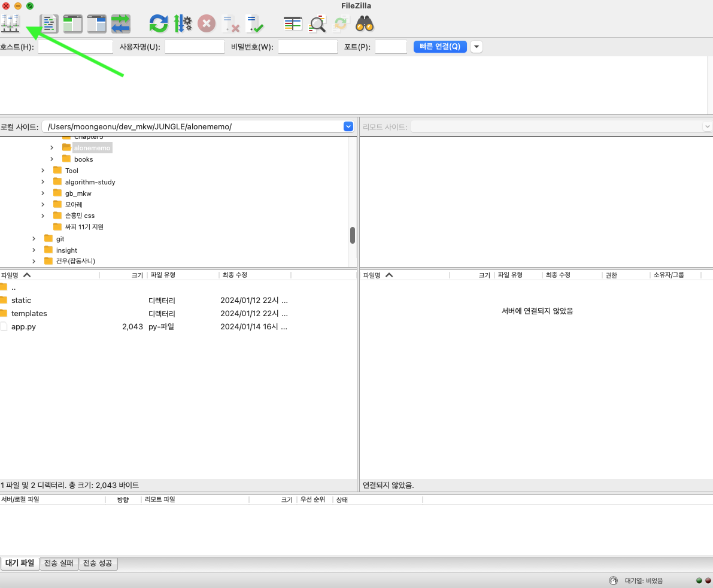
Task: Toggle remote directory tree view icon
Action: tap(97, 23)
